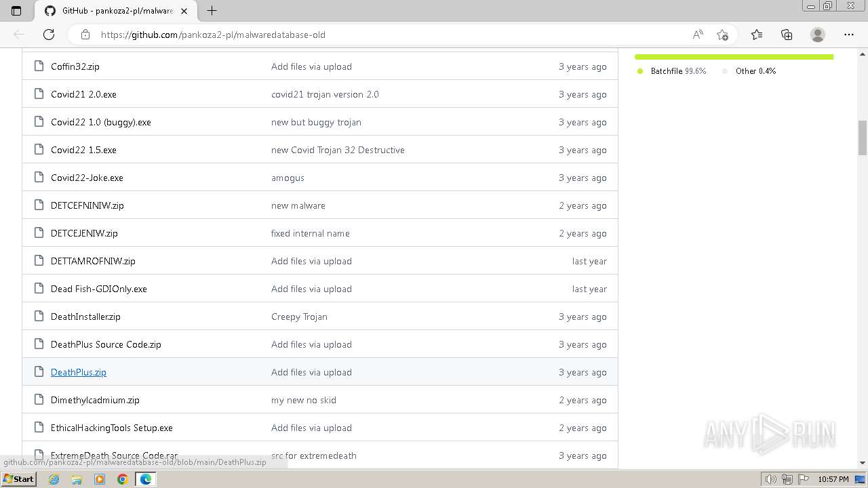Screen dimensions: 868x488
Task: Open the DeathInstaller.zip file
Action: click(x=85, y=317)
